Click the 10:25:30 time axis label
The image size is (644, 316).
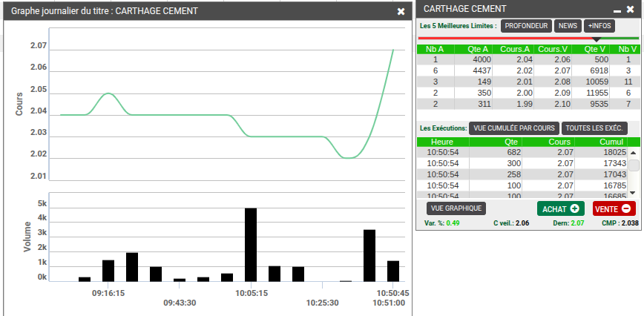323,303
